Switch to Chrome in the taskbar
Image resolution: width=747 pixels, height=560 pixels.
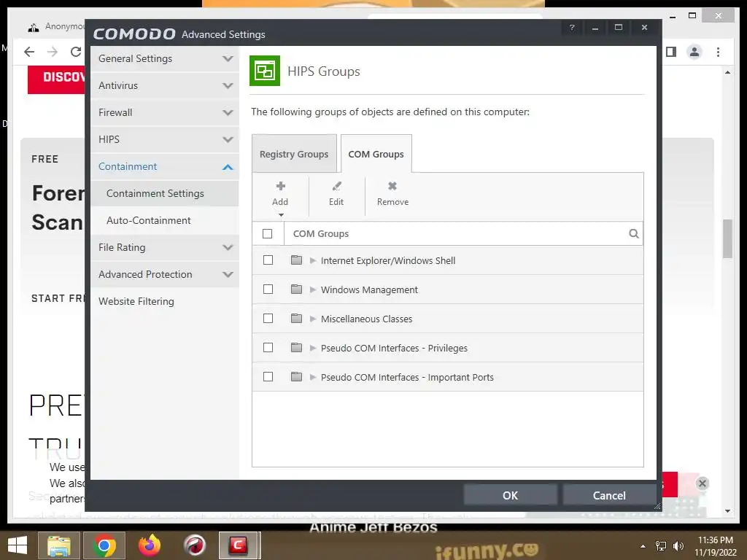pos(104,545)
